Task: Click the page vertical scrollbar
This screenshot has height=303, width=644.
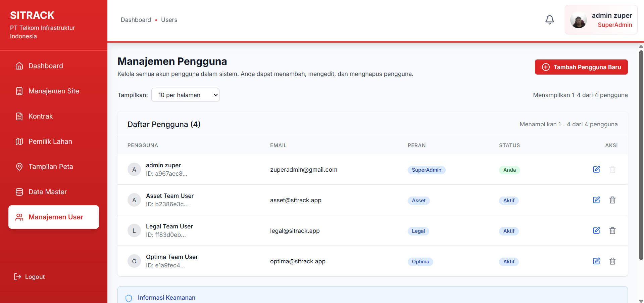Action: tap(641, 155)
